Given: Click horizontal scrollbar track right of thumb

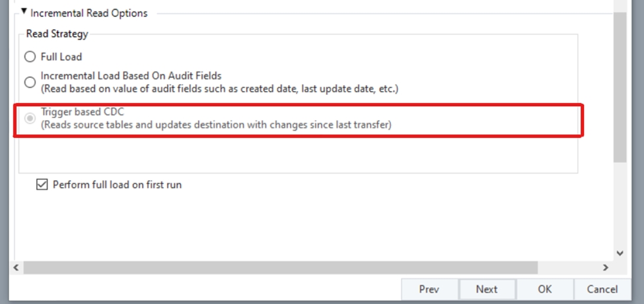Looking at the screenshot, I should 568,268.
